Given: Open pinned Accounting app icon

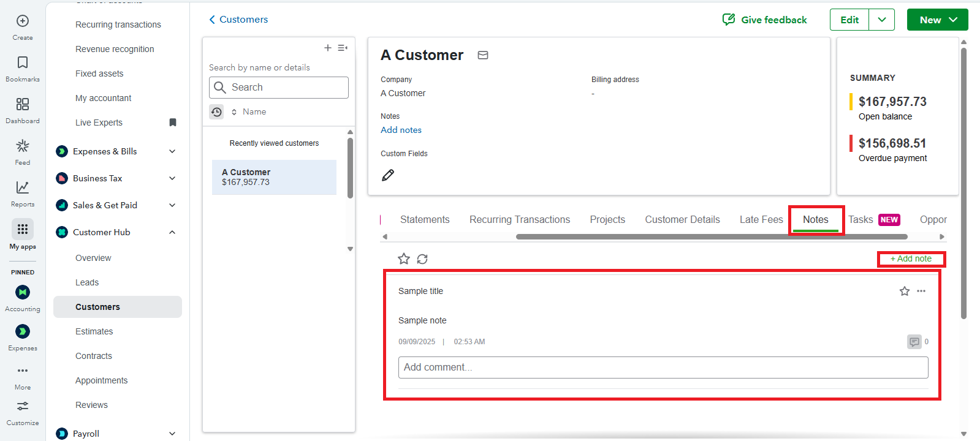Looking at the screenshot, I should pos(23,292).
